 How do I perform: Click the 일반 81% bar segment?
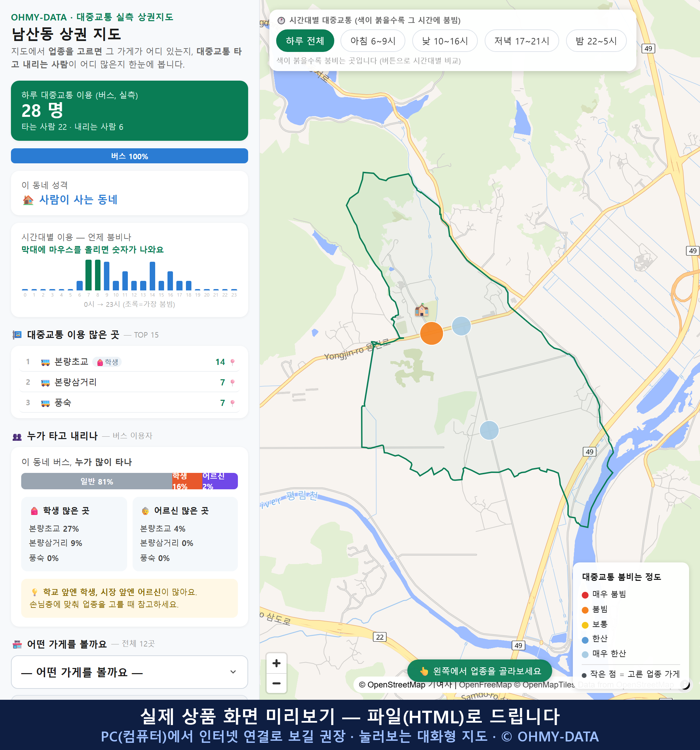tap(97, 481)
